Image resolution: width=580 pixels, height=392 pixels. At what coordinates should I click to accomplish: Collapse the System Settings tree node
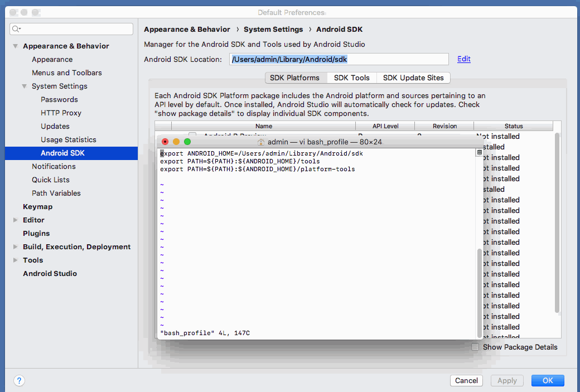(x=25, y=86)
